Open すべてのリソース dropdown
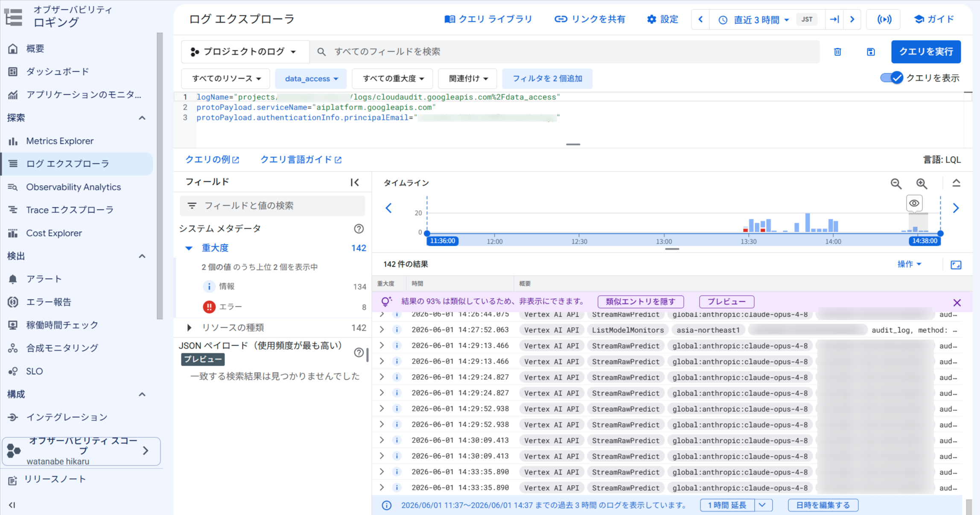This screenshot has height=515, width=980. 226,79
